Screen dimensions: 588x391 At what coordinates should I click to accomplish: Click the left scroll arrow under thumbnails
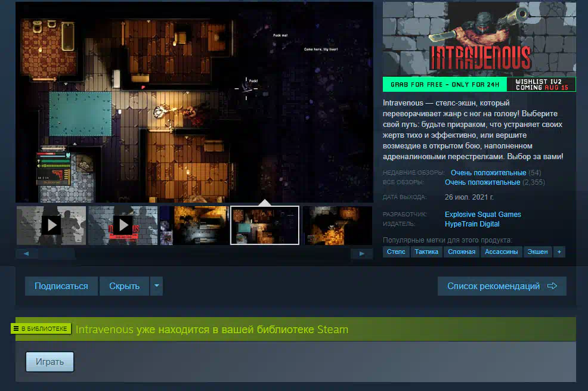click(26, 254)
